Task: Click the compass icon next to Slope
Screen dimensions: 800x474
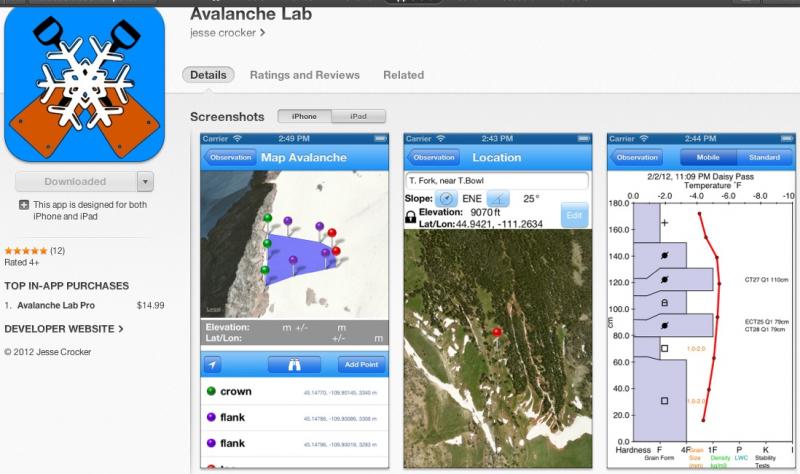Action: coord(446,198)
